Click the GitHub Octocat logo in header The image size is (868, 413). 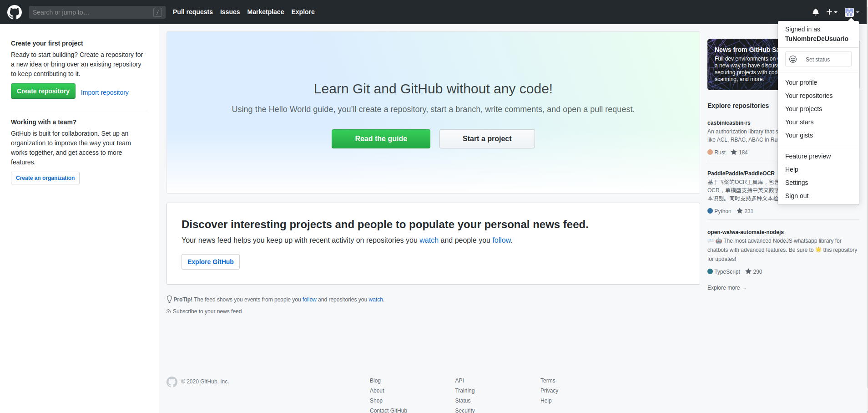pyautogui.click(x=15, y=12)
